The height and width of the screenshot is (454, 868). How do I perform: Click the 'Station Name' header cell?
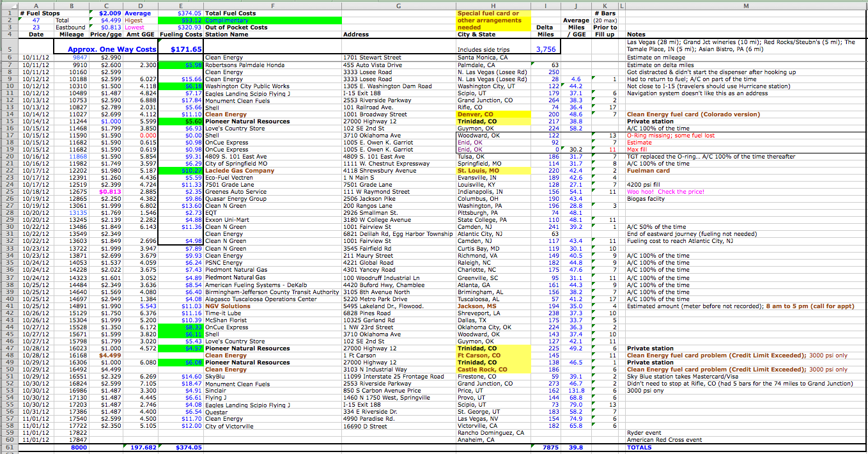coord(227,35)
